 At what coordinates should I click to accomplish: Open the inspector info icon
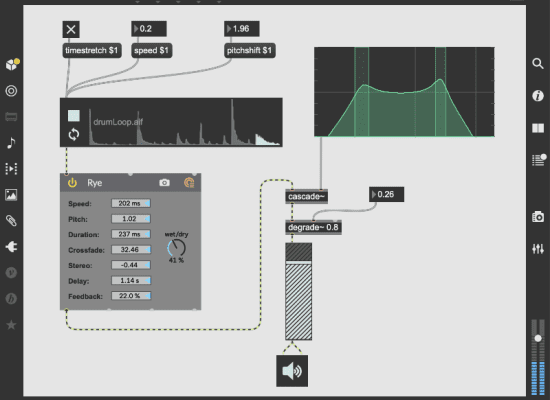tap(538, 95)
